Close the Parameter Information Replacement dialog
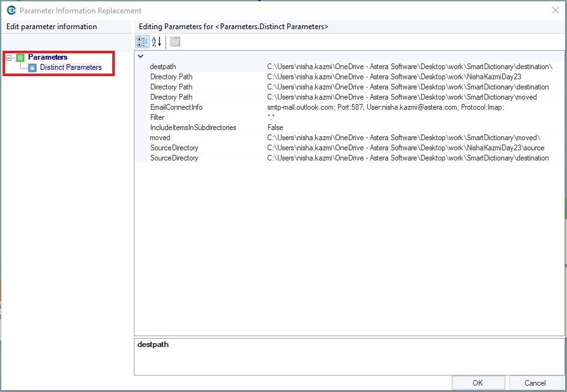 556,10
